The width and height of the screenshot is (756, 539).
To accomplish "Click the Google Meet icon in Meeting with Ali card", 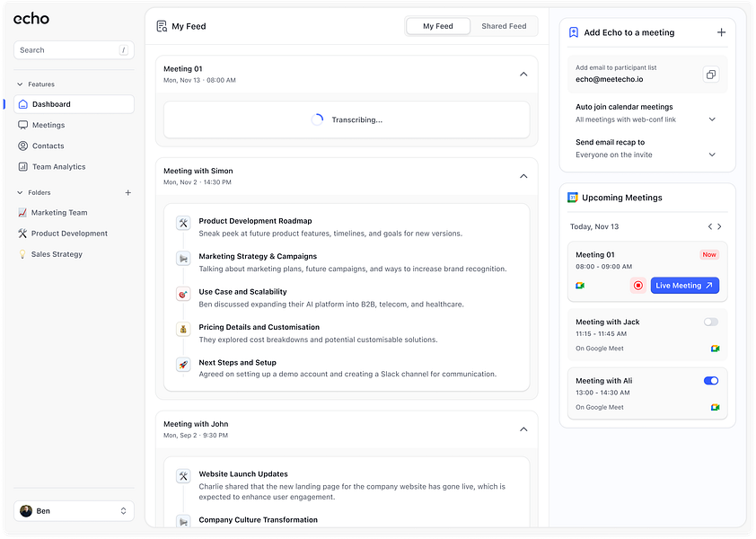I will 715,407.
